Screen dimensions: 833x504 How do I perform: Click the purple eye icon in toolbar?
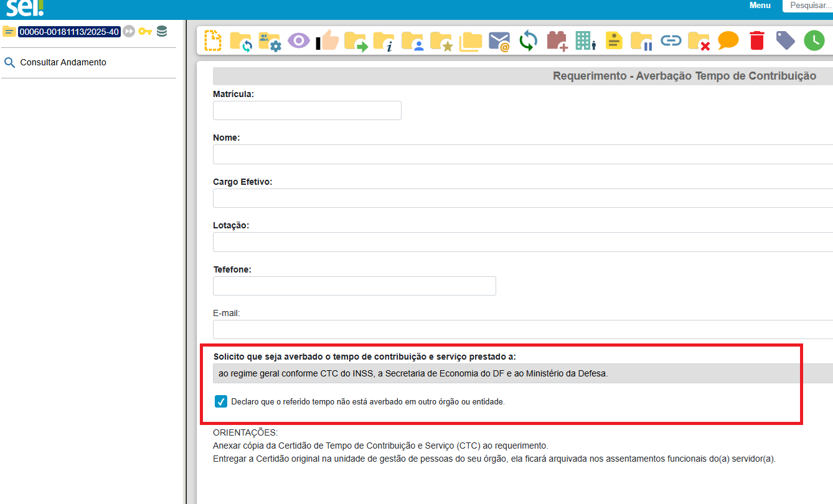(298, 41)
